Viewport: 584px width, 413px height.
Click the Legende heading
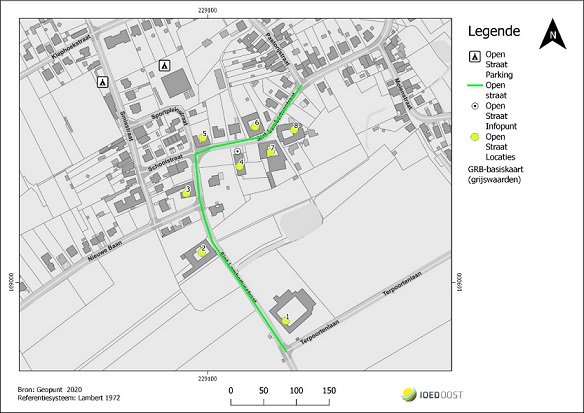(x=494, y=31)
